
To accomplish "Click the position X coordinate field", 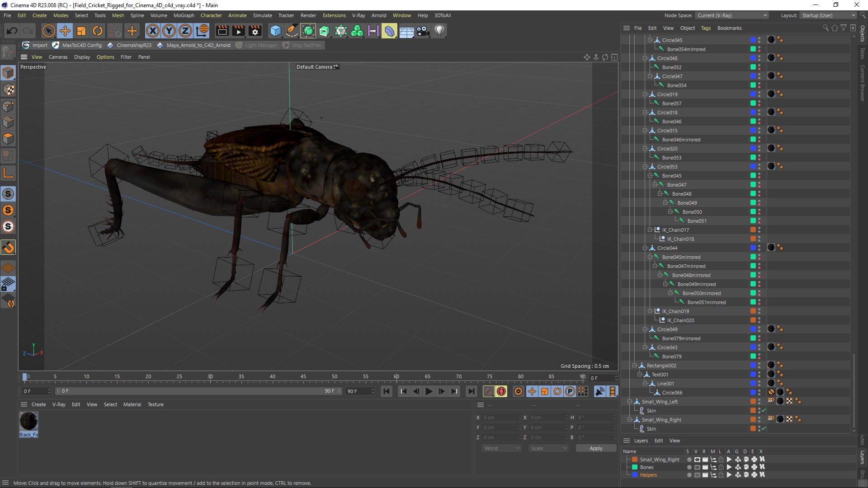I will point(501,418).
